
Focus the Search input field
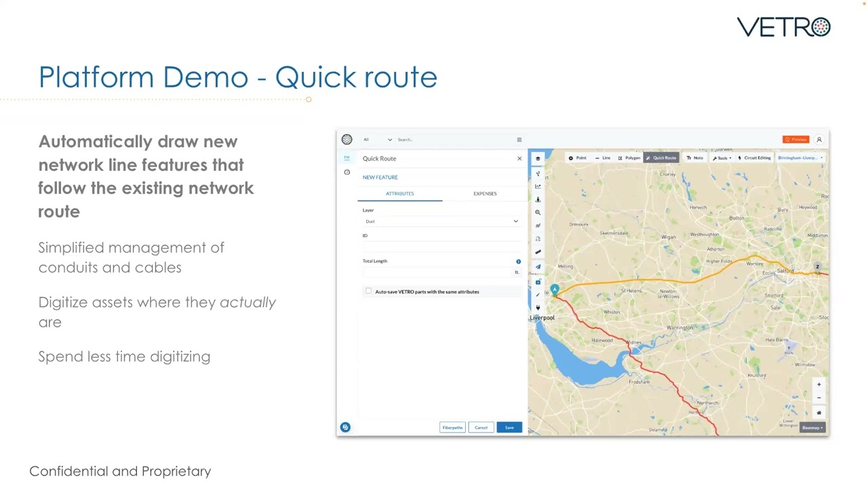click(x=454, y=140)
